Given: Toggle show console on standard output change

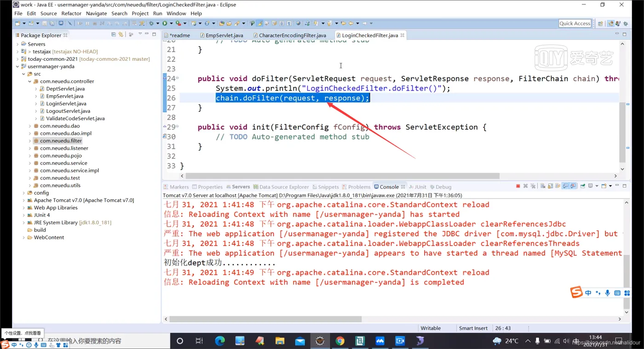Looking at the screenshot, I should (x=566, y=186).
